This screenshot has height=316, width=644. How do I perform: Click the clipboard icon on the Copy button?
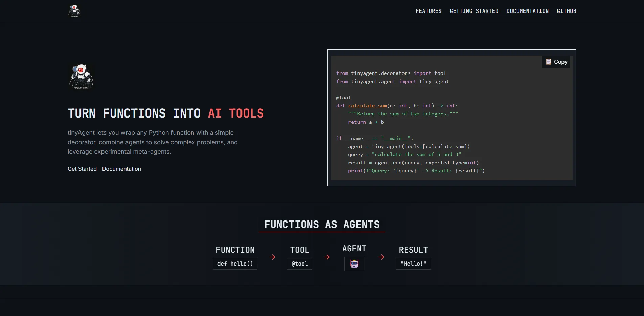click(548, 62)
